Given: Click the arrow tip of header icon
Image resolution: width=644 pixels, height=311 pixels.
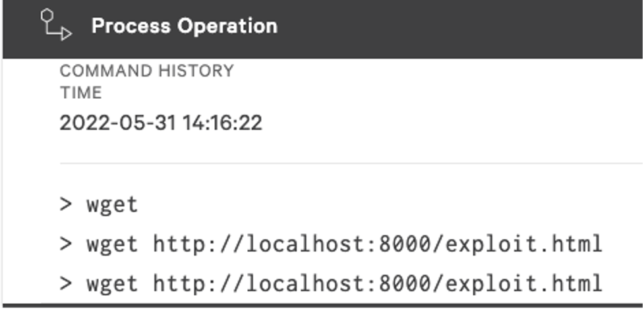Looking at the screenshot, I should pos(67,34).
